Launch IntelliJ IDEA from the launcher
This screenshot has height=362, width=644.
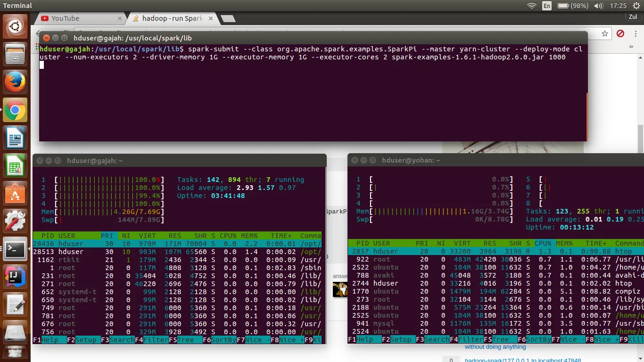coord(15,278)
